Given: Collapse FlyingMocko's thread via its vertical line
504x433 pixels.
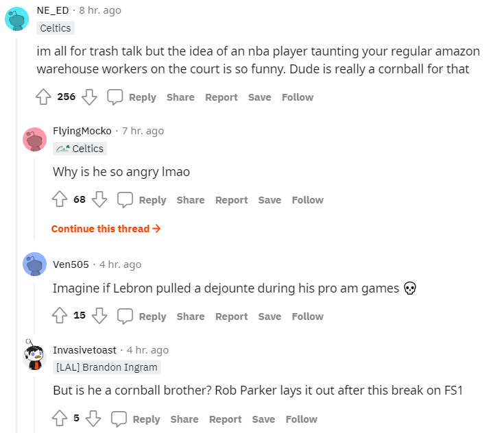Looking at the screenshot, I should [34, 199].
